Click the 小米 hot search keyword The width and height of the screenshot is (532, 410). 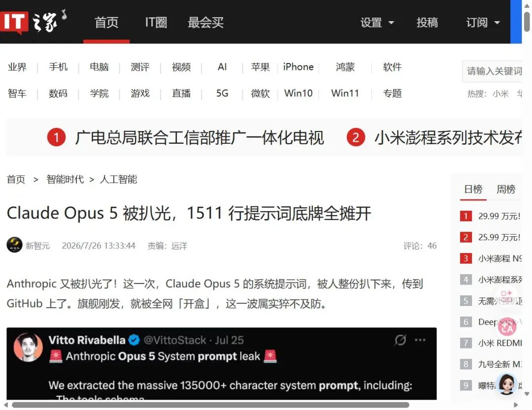[x=500, y=94]
